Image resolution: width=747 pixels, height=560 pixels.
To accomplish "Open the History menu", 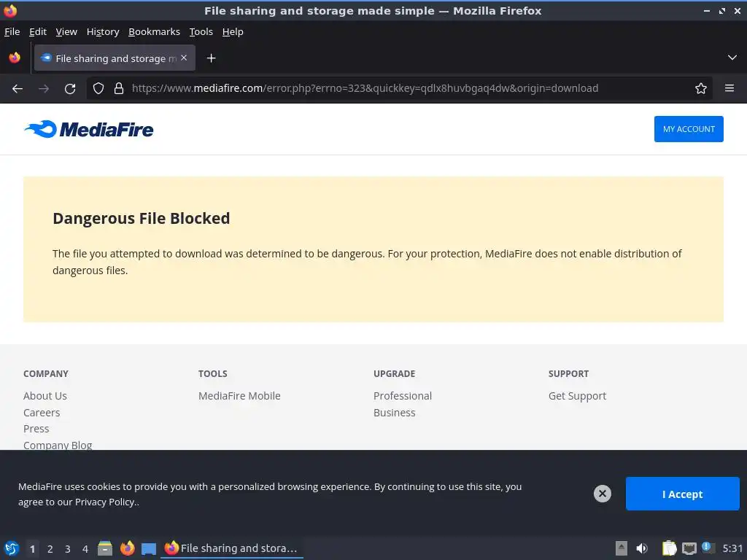I will tap(103, 32).
